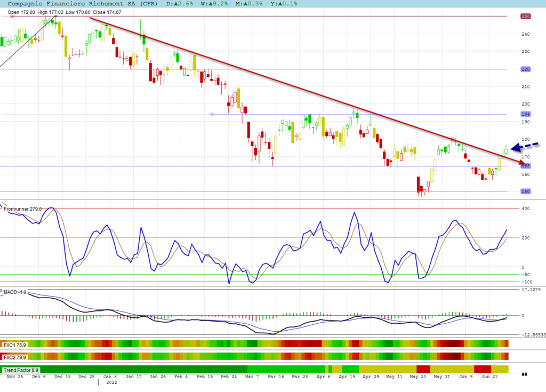Click the Jan 17 date label
The image size is (546, 392).
point(134,377)
